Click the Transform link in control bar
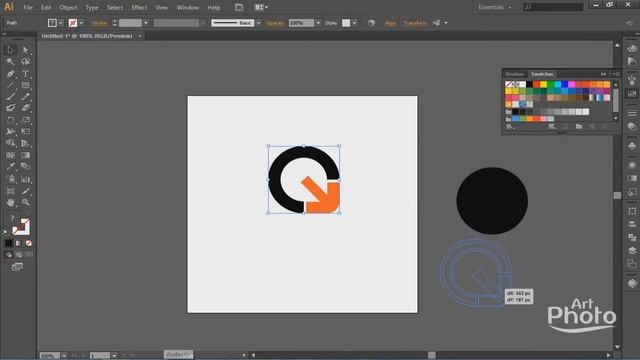The width and height of the screenshot is (640, 360). [x=415, y=23]
